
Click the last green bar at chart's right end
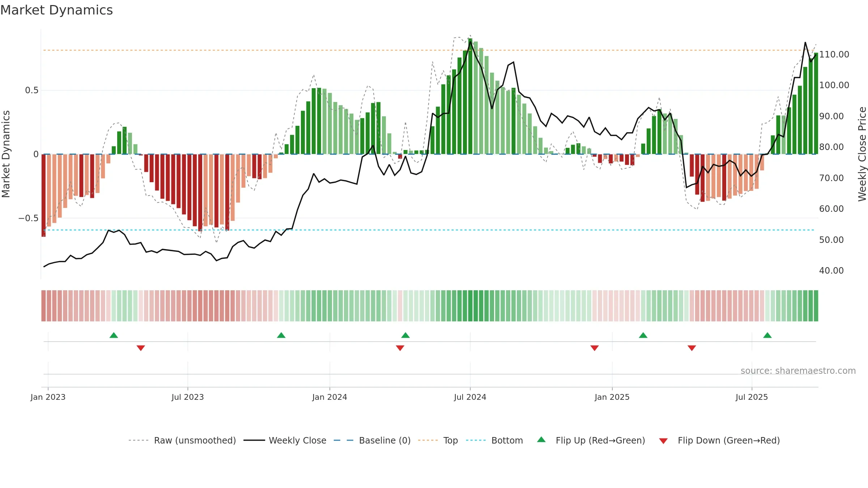point(816,103)
